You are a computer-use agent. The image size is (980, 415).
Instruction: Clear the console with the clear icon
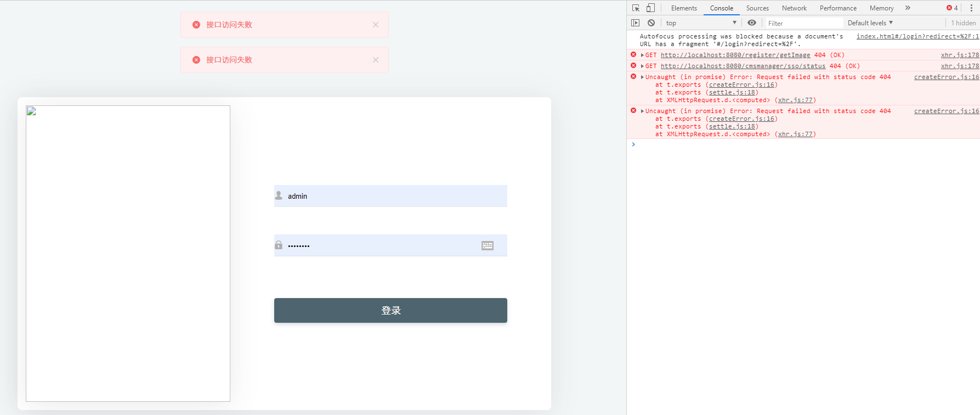coord(651,23)
